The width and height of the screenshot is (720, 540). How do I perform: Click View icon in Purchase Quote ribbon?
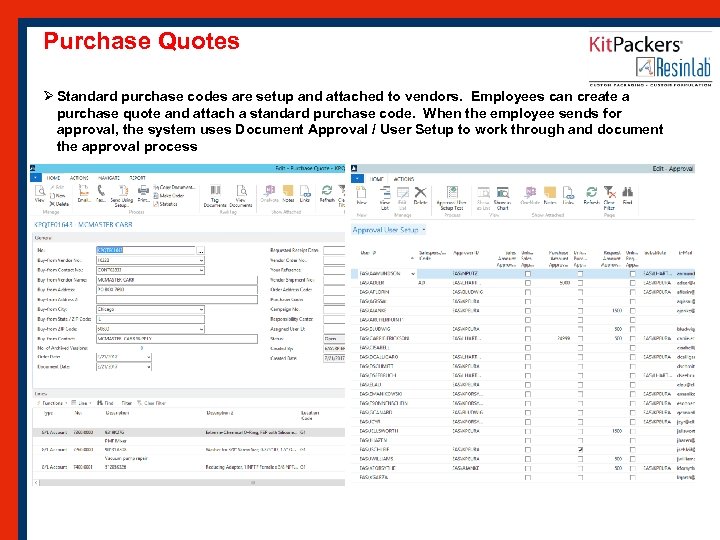[40, 193]
